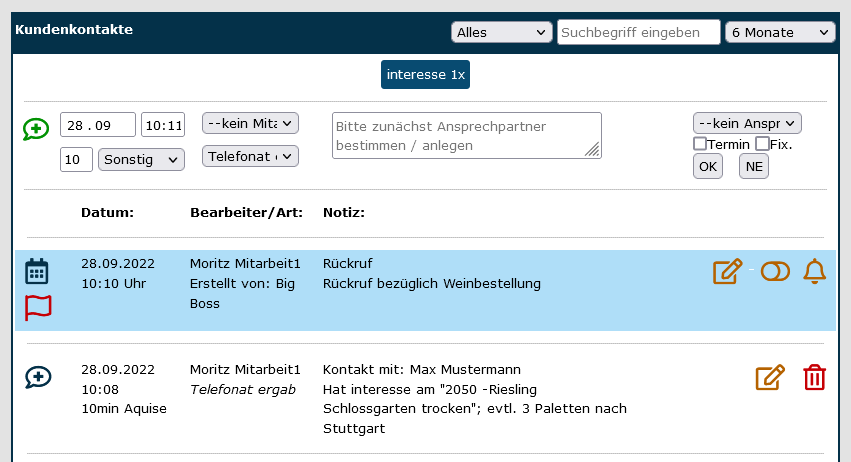Open the Alles filter dropdown
The width and height of the screenshot is (851, 462).
pos(501,32)
